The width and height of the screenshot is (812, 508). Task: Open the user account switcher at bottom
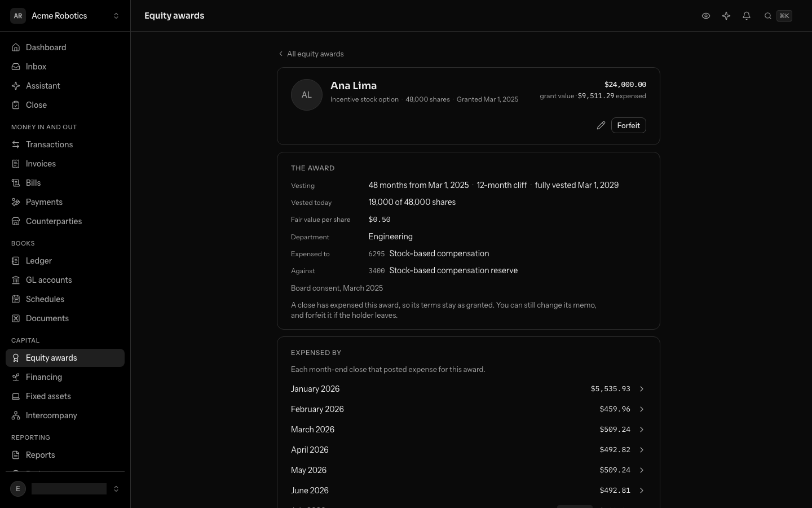(65, 489)
